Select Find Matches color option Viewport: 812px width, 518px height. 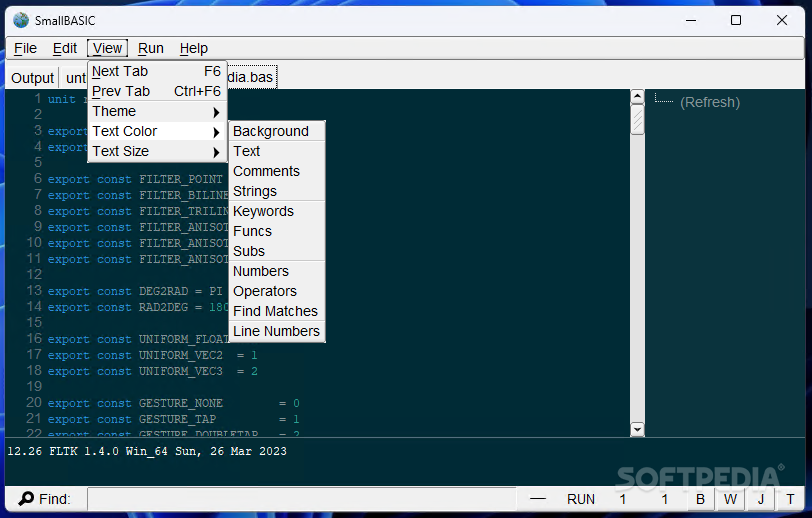coord(277,311)
